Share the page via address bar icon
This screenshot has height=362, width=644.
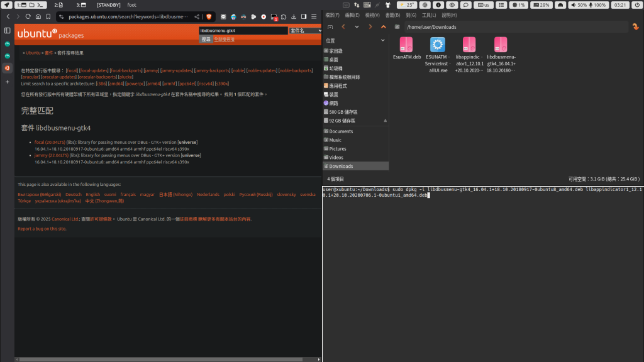click(197, 17)
